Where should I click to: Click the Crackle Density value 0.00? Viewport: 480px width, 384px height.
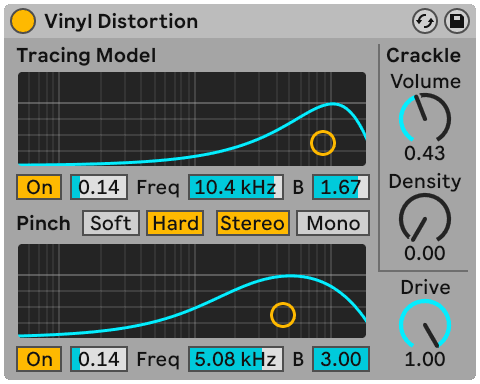pyautogui.click(x=425, y=253)
